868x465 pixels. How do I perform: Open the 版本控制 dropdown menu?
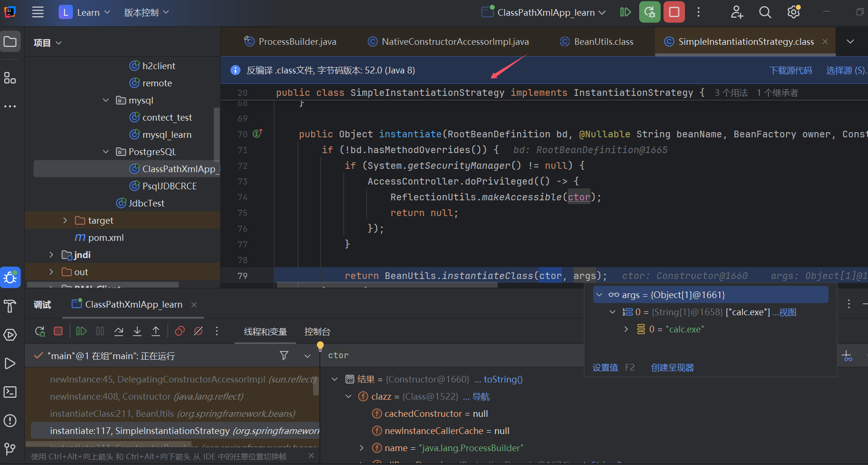tap(147, 12)
